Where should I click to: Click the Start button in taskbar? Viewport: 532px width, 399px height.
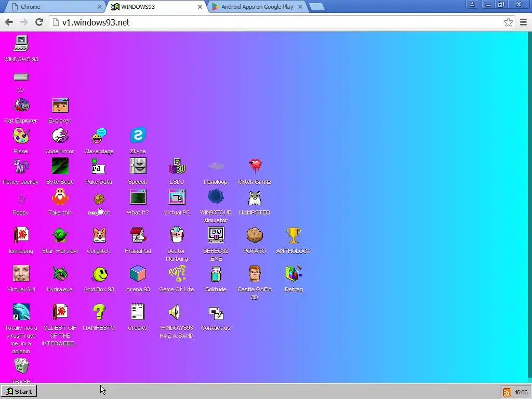coord(19,391)
